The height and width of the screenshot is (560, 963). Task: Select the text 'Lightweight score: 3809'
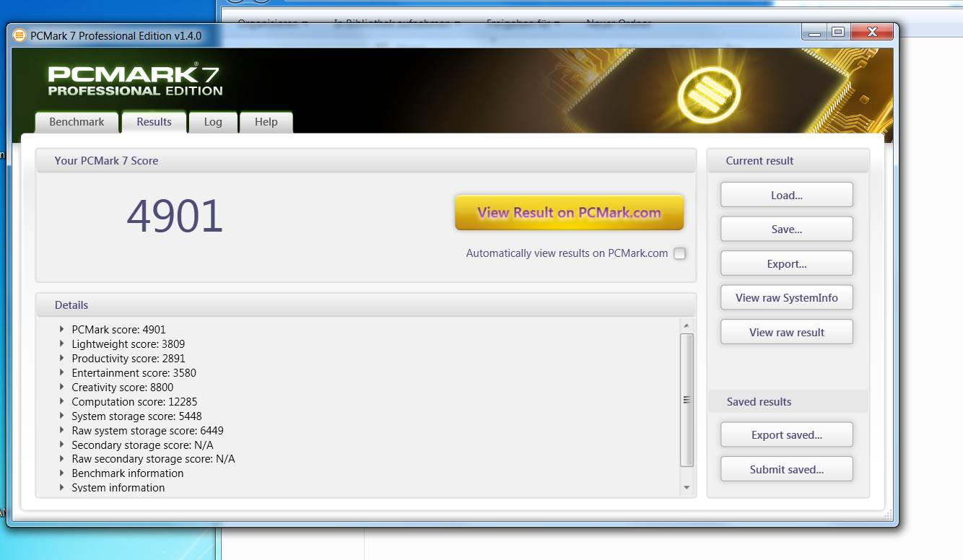point(128,344)
